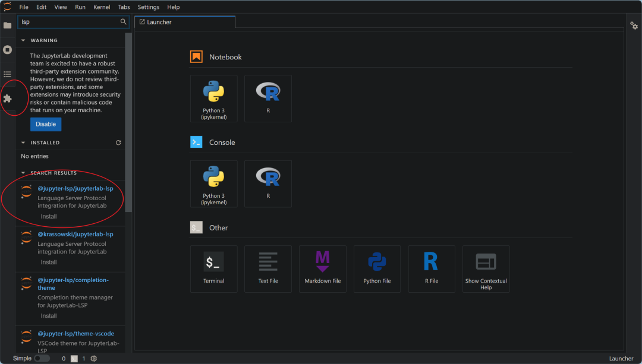
Task: Open the Tabs menu
Action: [124, 7]
